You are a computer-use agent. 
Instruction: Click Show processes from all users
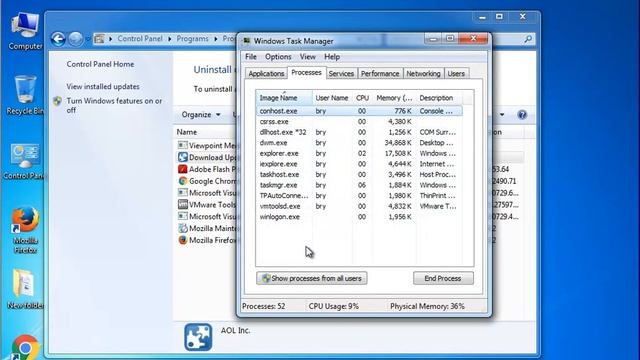pyautogui.click(x=312, y=278)
